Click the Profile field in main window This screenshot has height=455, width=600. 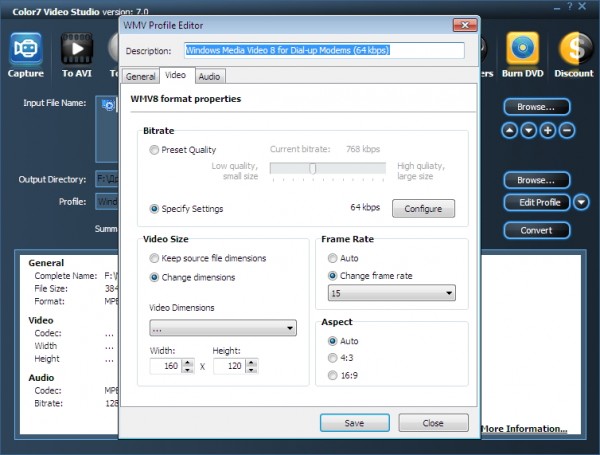coord(107,202)
